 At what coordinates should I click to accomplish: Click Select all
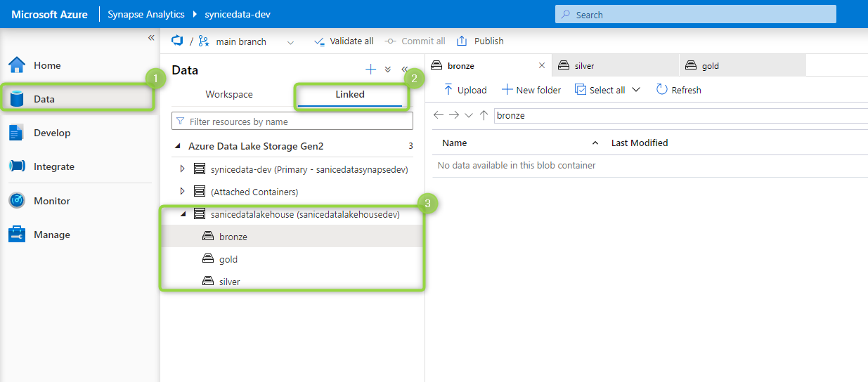click(x=600, y=90)
